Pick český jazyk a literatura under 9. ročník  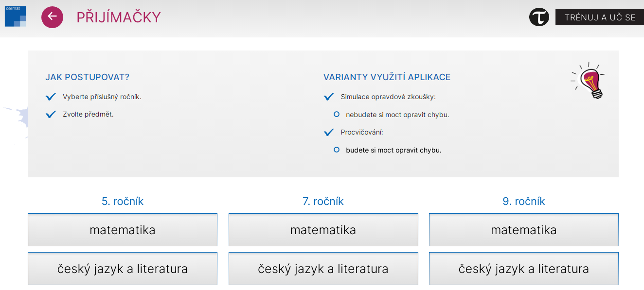523,269
